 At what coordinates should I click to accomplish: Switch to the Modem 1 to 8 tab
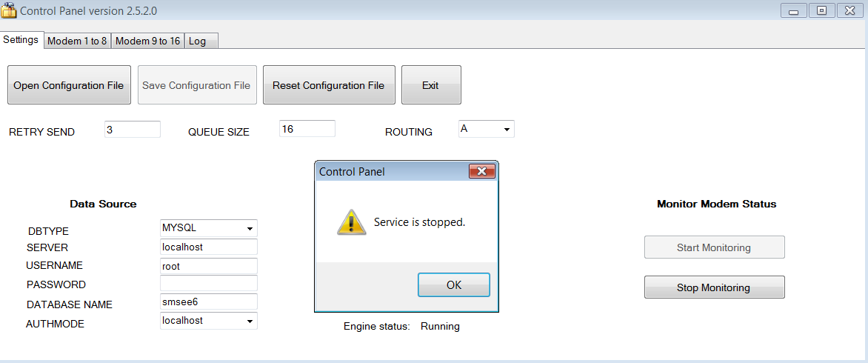pyautogui.click(x=77, y=41)
